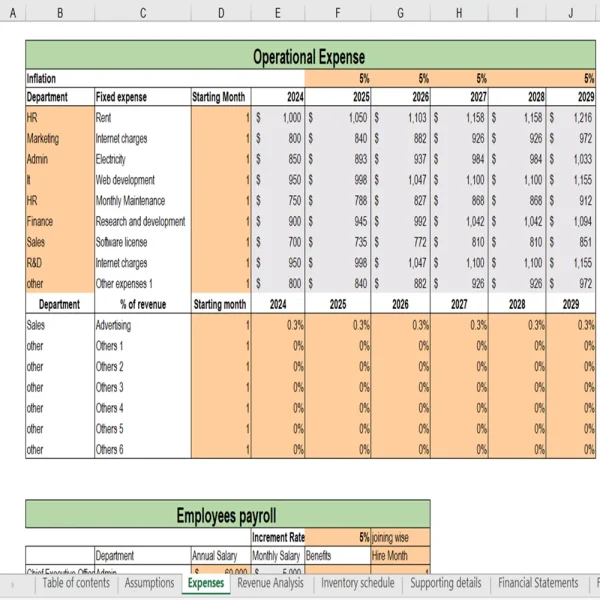Click the Software license cell
Viewport: 600px width, 600px height.
tap(143, 242)
